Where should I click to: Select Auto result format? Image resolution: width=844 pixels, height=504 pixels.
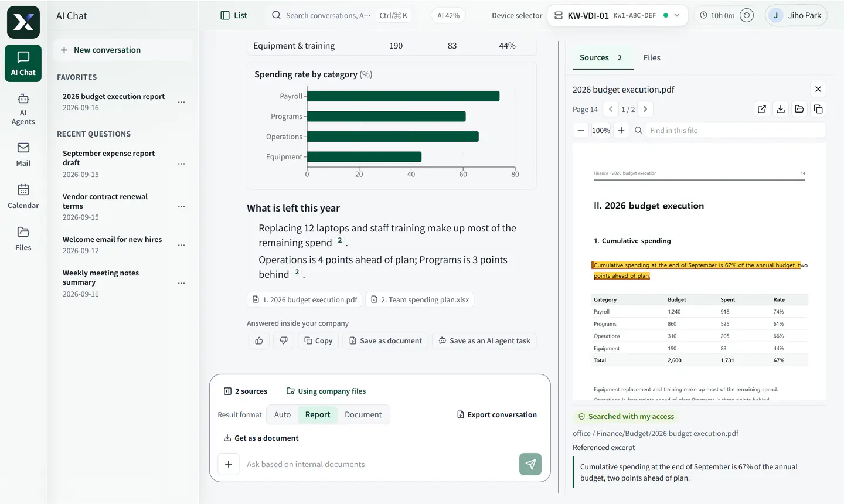(283, 414)
